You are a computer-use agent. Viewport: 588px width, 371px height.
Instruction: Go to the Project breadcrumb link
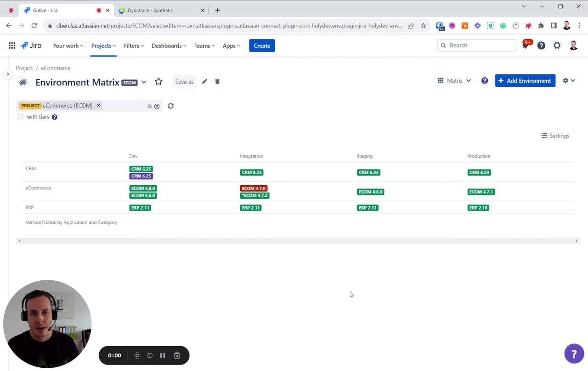coord(24,68)
